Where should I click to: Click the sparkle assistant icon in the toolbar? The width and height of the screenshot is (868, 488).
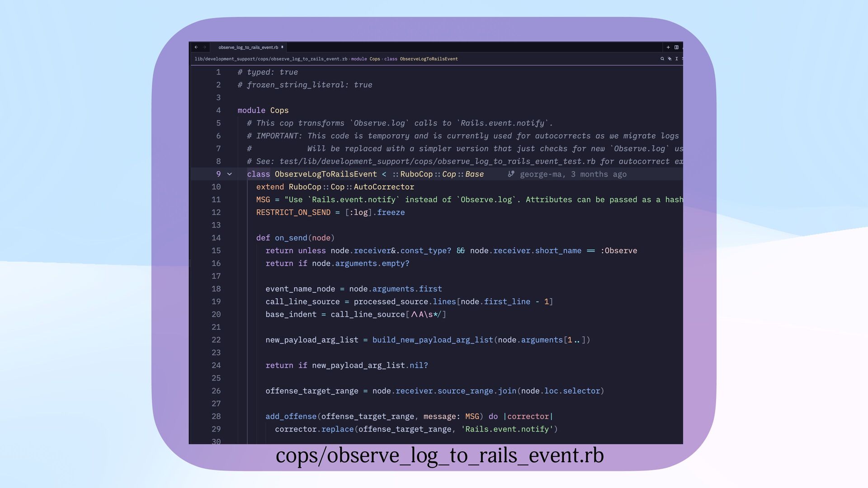tap(670, 59)
